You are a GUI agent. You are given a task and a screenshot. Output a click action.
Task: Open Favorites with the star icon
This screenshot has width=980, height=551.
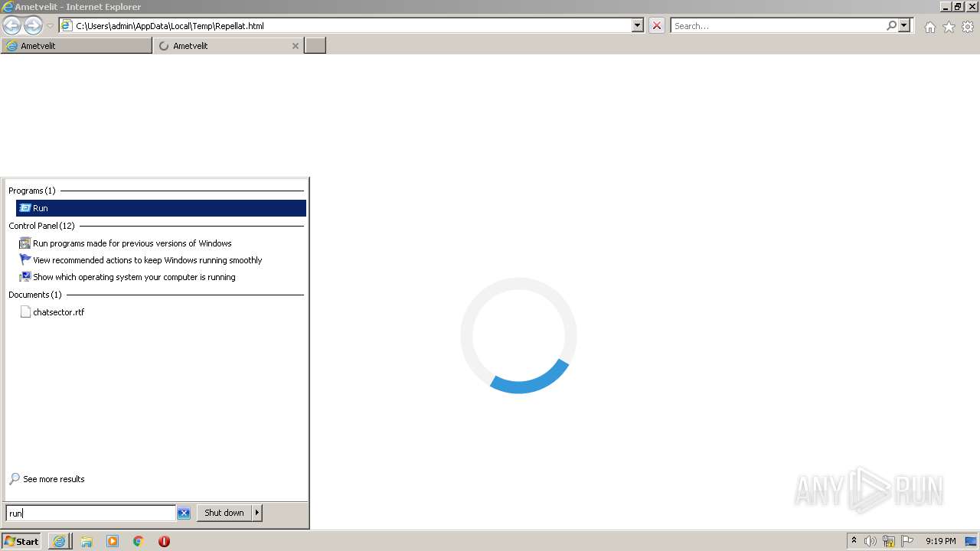[x=949, y=27]
